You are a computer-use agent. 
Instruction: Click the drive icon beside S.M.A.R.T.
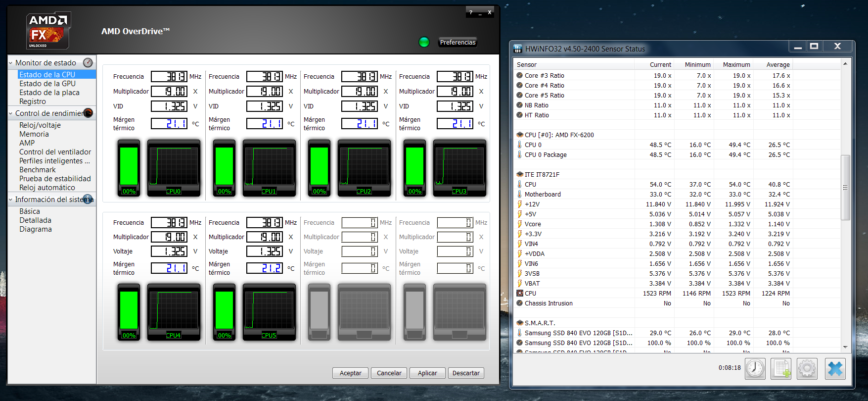519,323
